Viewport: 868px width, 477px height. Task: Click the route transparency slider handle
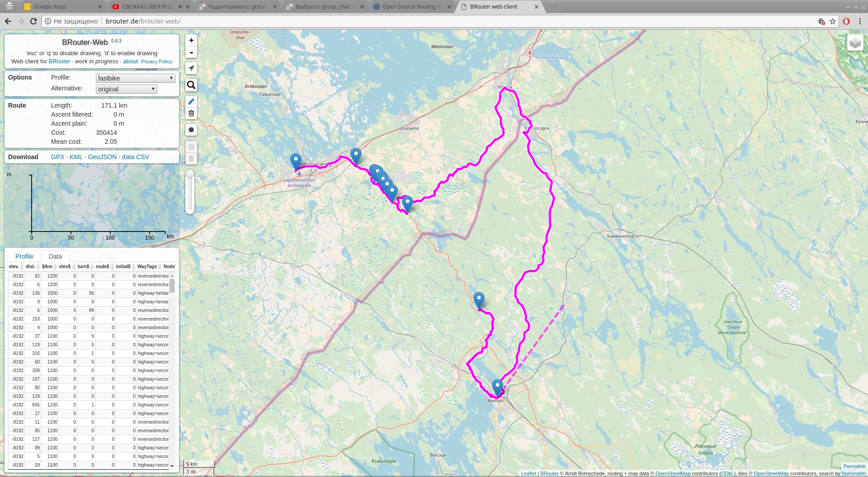click(x=190, y=175)
